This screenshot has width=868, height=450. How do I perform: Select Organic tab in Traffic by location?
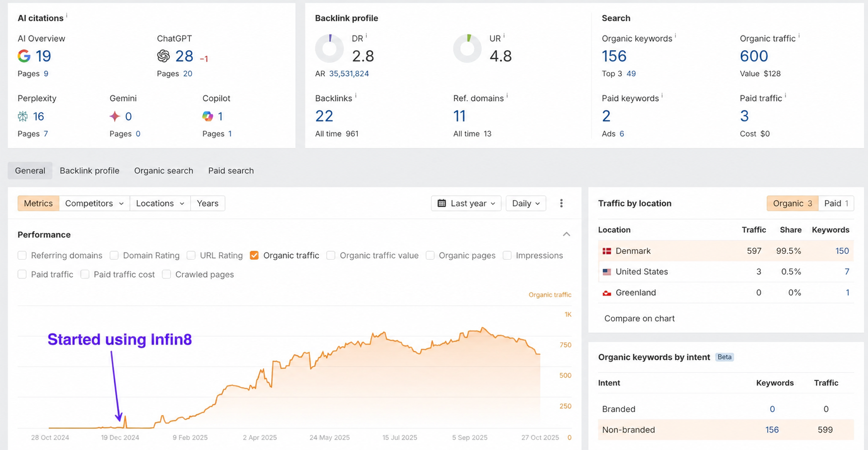click(792, 203)
